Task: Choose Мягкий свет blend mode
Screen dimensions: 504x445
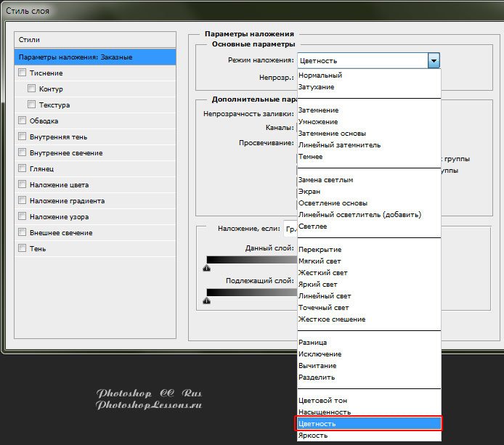Action: point(320,261)
